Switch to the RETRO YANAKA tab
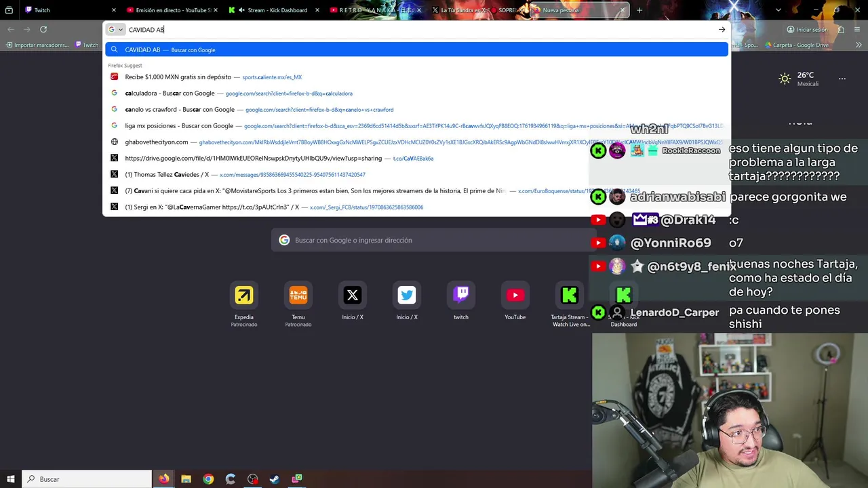The height and width of the screenshot is (488, 868). tap(375, 10)
